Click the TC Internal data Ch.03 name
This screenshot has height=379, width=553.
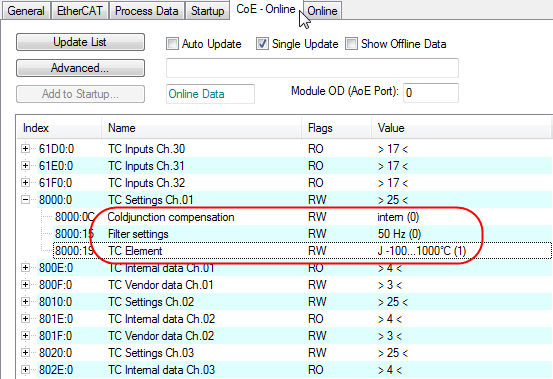[x=161, y=369]
